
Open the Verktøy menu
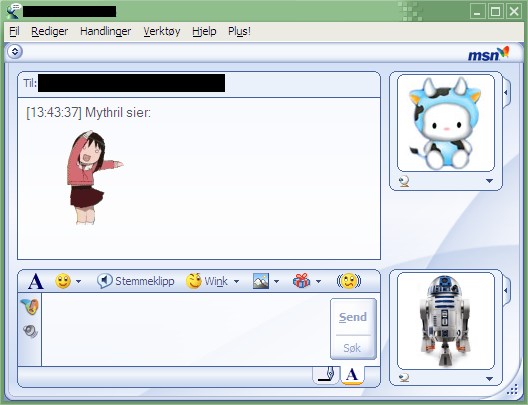click(x=162, y=31)
